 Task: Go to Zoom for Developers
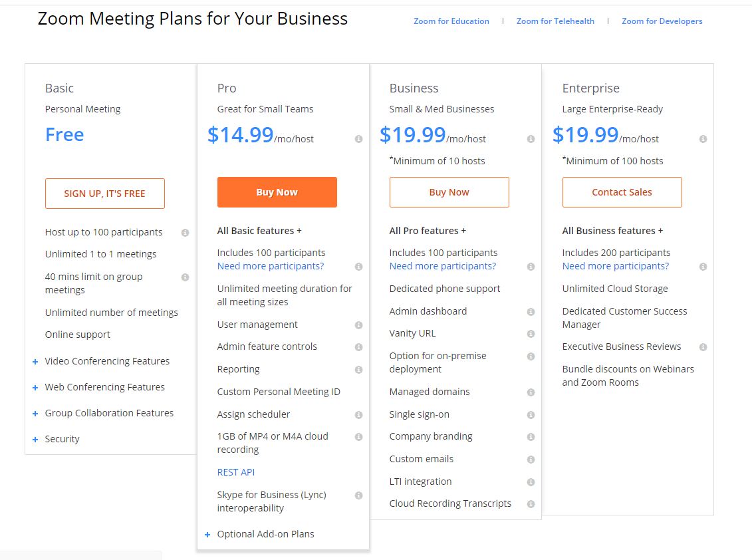pyautogui.click(x=662, y=21)
